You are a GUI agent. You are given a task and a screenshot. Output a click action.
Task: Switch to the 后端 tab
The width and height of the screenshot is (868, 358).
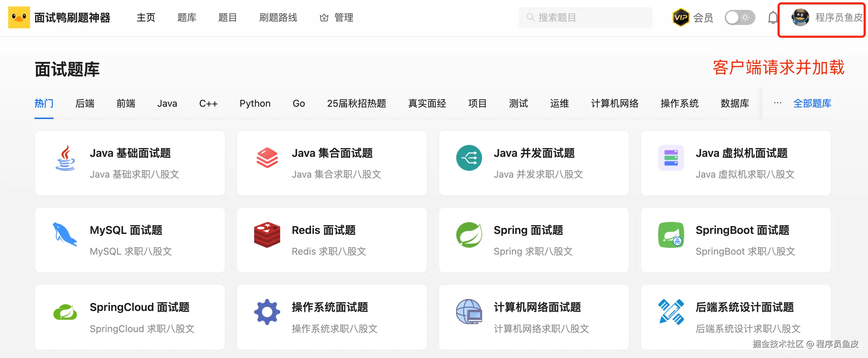tap(85, 103)
